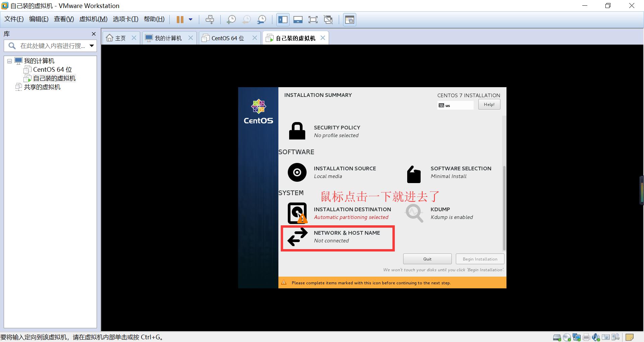
Task: Click the camera device status icon
Action: pyautogui.click(x=606, y=337)
